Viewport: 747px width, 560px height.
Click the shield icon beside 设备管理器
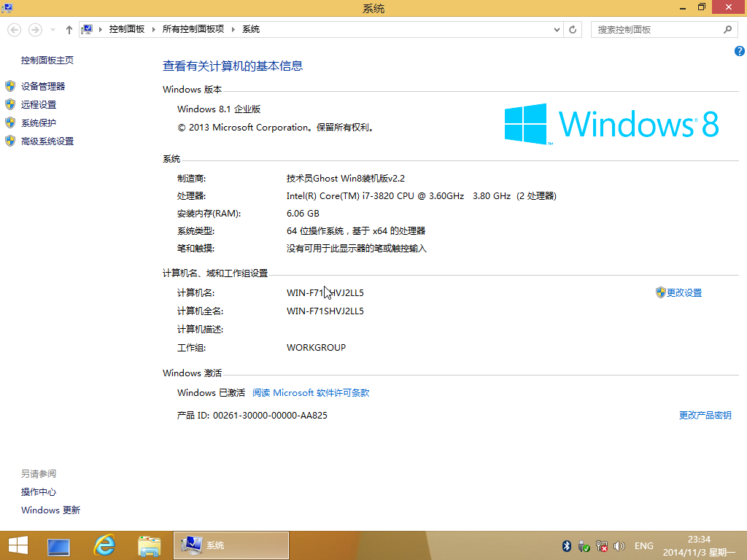tap(10, 86)
